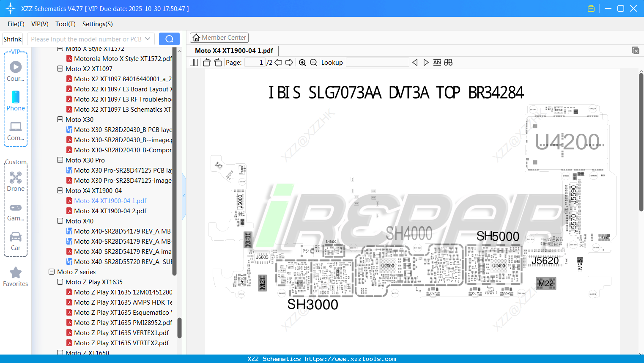The image size is (644, 363).
Task: Open Moto Z Play XT1635 AMPS HDK file
Action: tap(119, 302)
